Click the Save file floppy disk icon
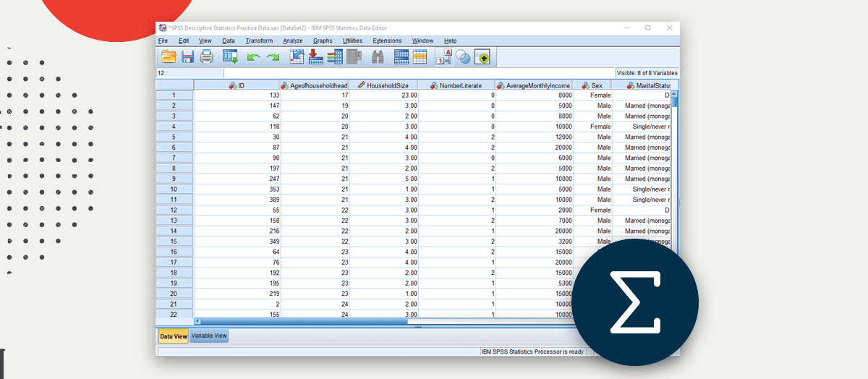868x379 pixels. click(187, 56)
